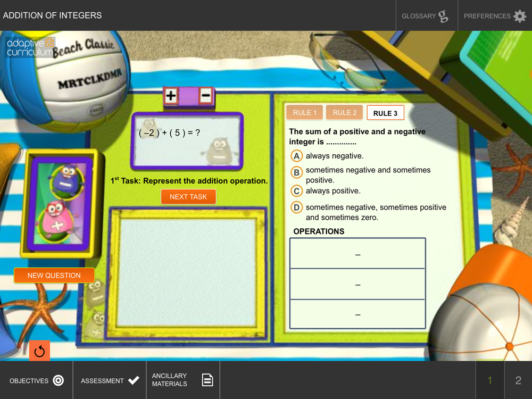Go to page 1
Image resolution: width=532 pixels, height=399 pixels.
[x=489, y=380]
